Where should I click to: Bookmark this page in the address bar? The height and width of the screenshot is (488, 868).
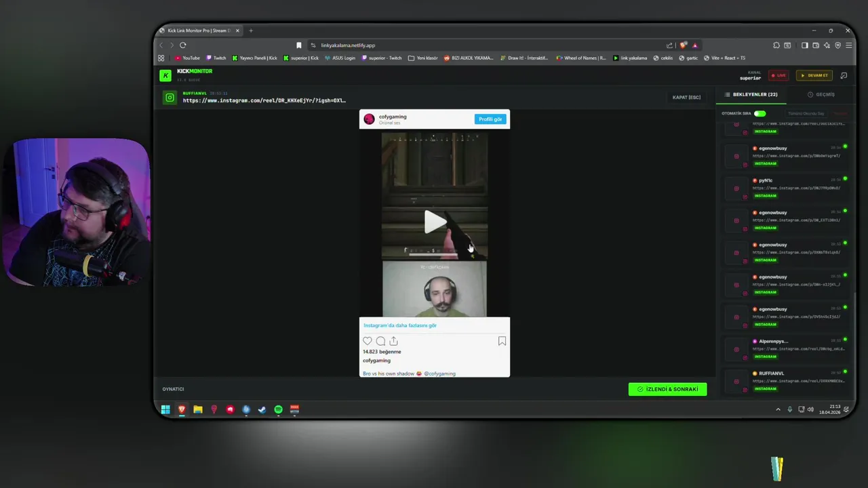coord(299,45)
